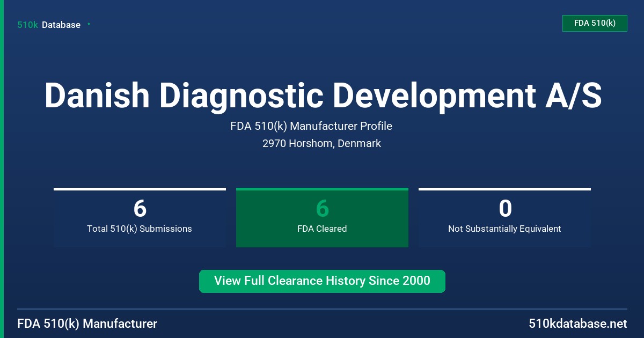Image resolution: width=644 pixels, height=338 pixels.
Task: Select the Total 510(k) Submissions card
Action: coord(140,217)
